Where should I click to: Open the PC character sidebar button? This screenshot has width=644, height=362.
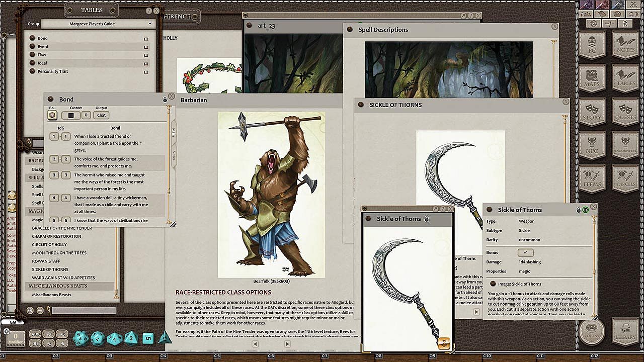pos(592,46)
